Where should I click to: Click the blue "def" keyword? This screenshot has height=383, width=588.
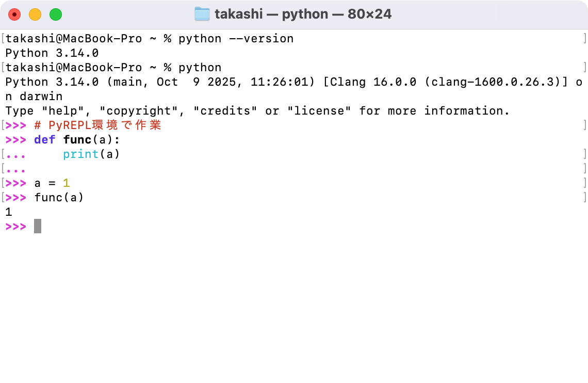(44, 140)
